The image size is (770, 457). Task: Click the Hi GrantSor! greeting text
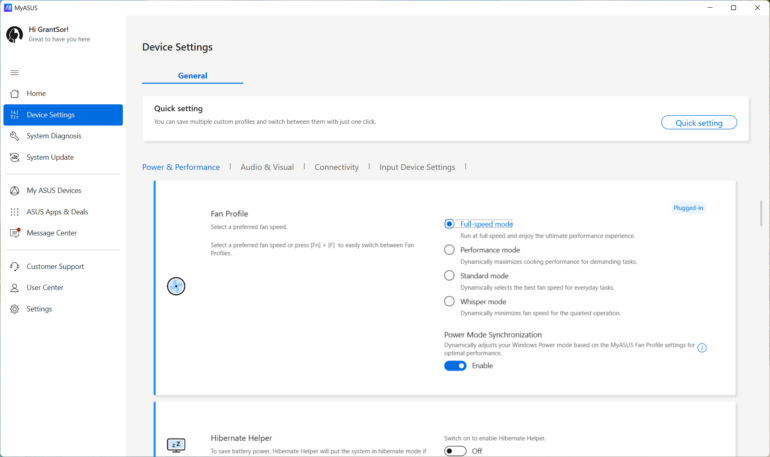pos(48,29)
